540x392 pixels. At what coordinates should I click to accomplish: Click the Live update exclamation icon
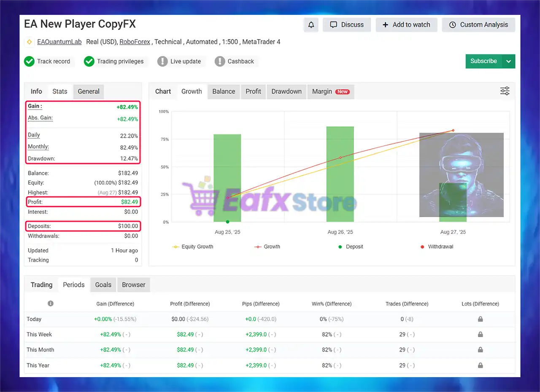pos(162,62)
